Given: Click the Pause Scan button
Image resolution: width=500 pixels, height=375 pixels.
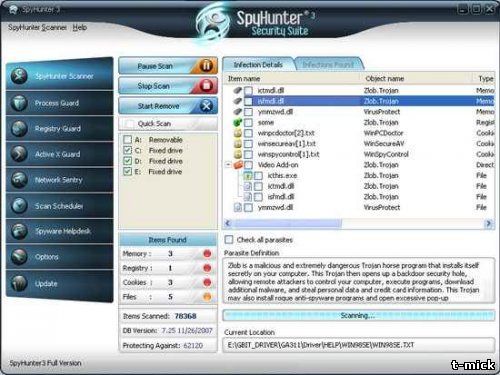Looking at the screenshot, I should 168,66.
